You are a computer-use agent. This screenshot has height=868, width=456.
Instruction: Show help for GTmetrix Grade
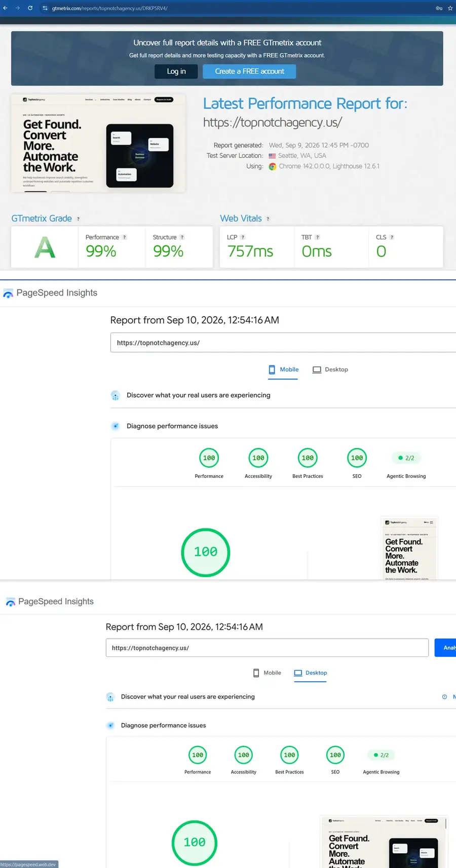[x=78, y=219]
